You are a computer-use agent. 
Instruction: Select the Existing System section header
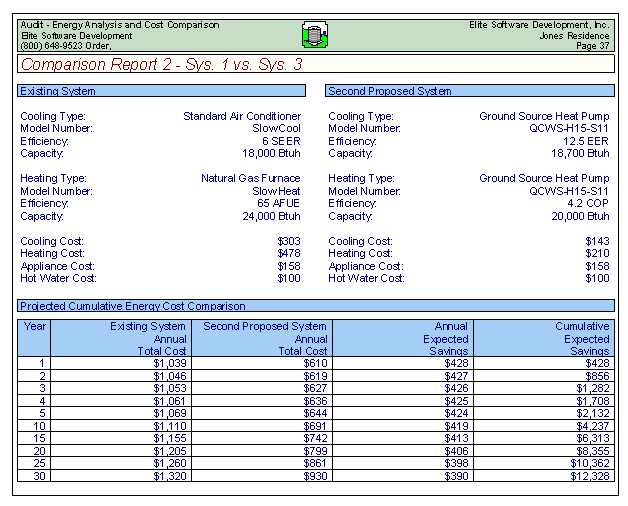coord(58,91)
